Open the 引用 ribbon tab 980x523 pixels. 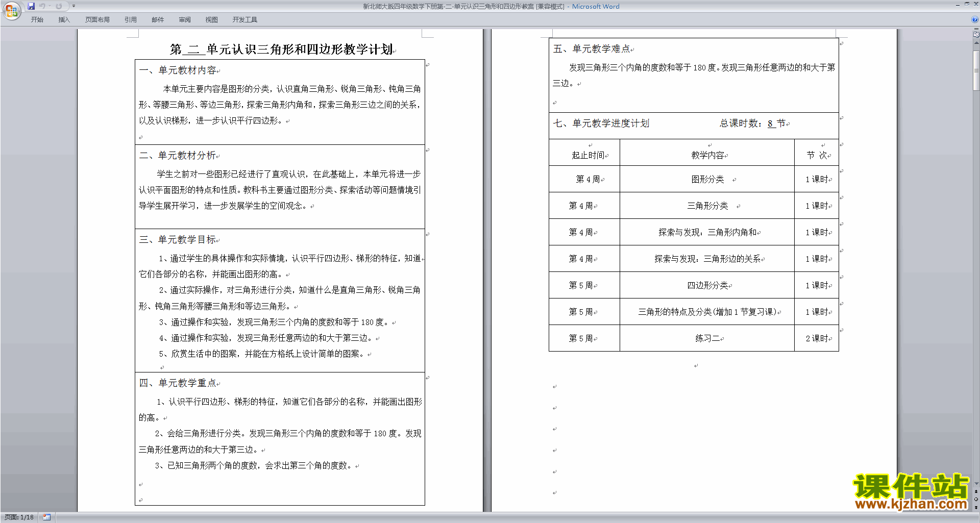coord(130,20)
